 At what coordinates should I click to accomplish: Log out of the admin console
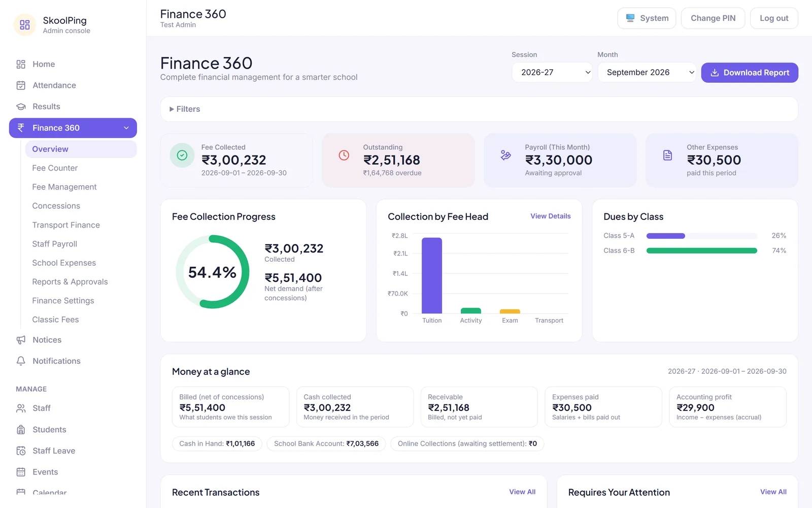pos(774,18)
